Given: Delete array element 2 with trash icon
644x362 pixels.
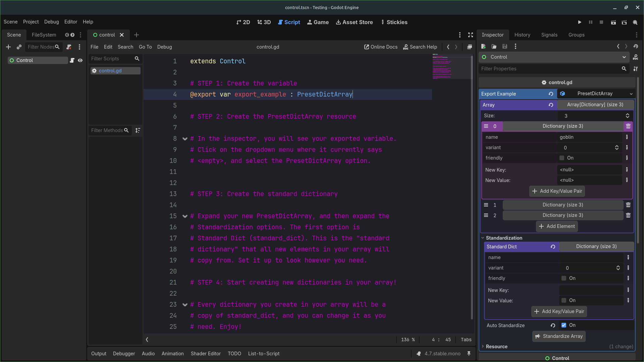Looking at the screenshot, I should click(x=628, y=216).
